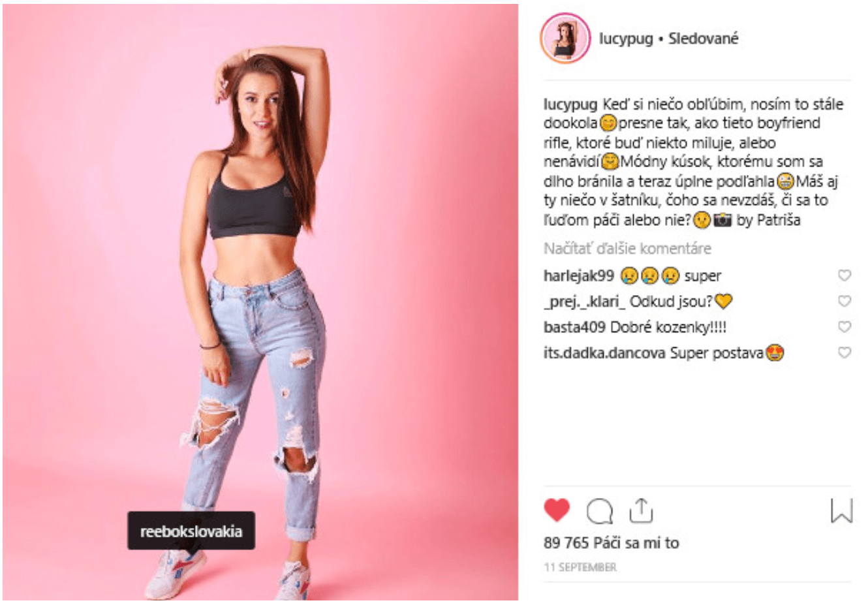View the 89 765 likes list

pyautogui.click(x=611, y=543)
